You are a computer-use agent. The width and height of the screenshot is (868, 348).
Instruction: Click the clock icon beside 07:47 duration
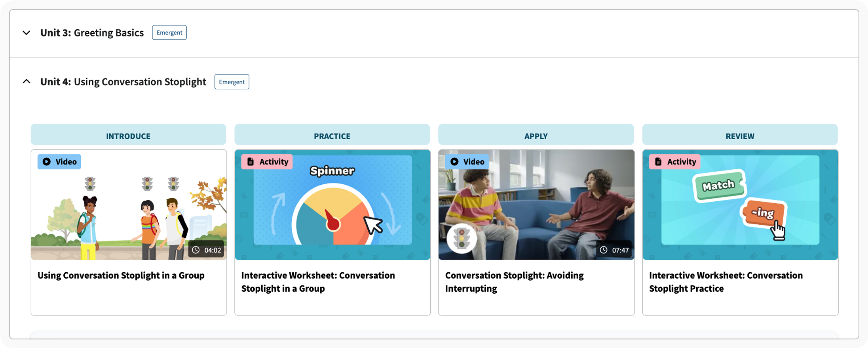click(603, 250)
